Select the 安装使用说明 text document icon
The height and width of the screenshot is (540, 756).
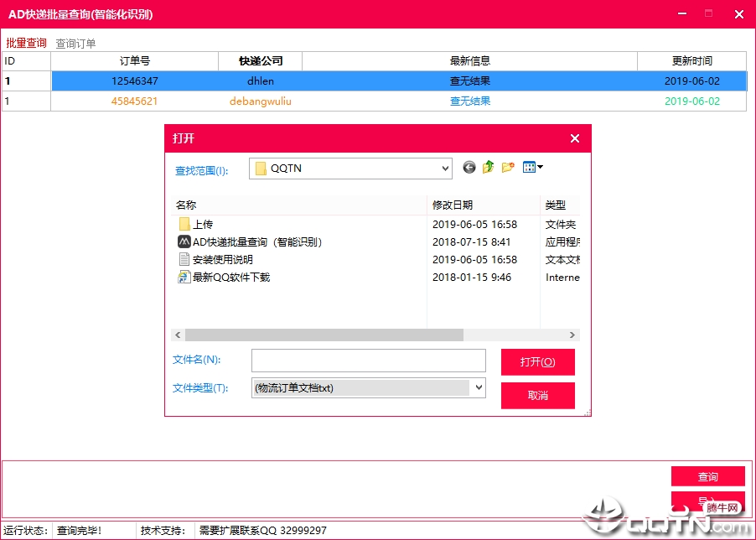[184, 259]
